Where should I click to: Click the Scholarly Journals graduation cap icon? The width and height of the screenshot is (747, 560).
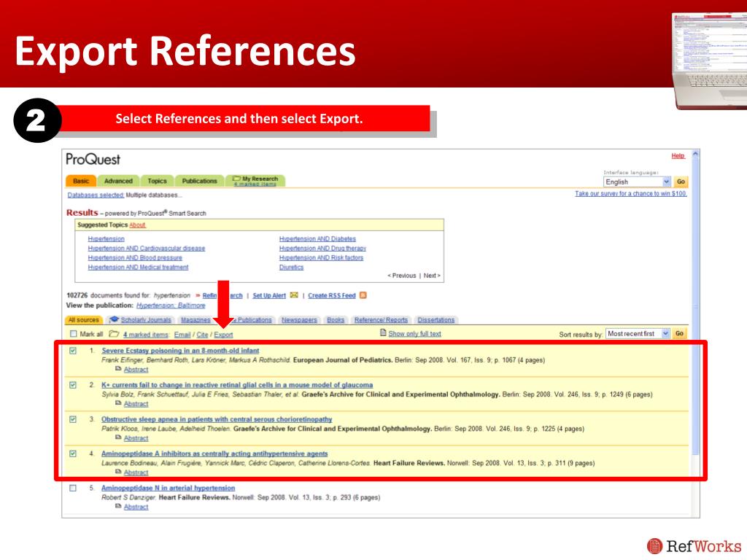114,319
